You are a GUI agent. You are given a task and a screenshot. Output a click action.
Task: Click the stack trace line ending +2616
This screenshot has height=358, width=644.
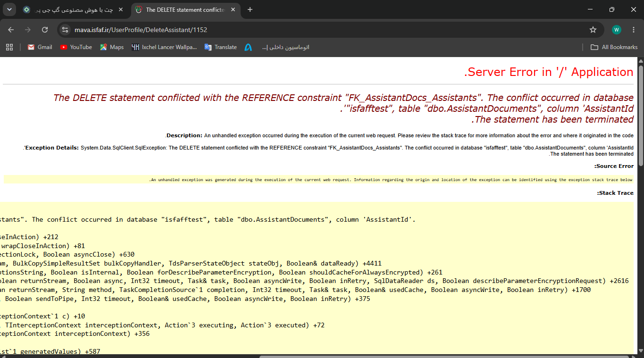click(314, 281)
